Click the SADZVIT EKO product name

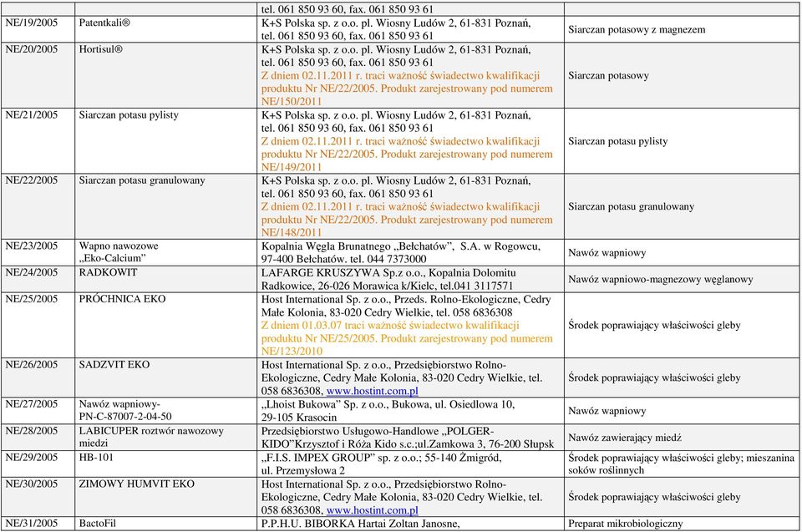point(114,365)
